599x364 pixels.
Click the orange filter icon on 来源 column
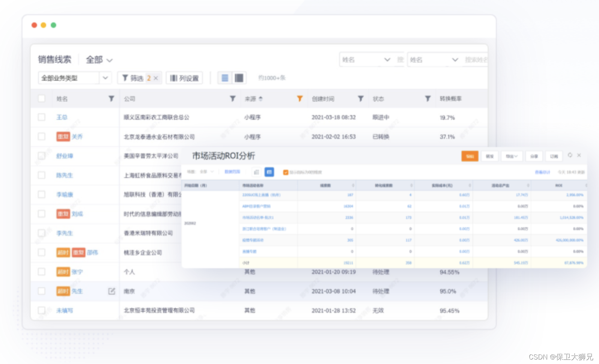point(299,99)
